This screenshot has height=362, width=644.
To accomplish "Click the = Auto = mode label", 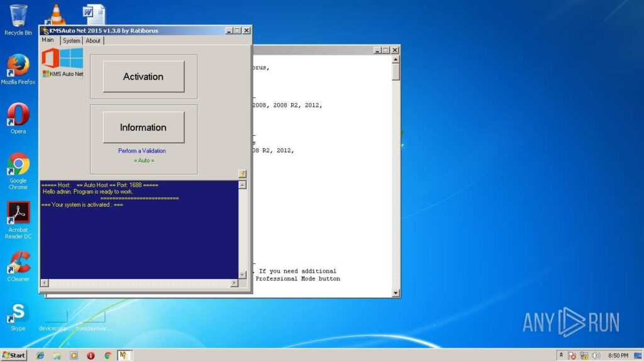I will [x=144, y=160].
